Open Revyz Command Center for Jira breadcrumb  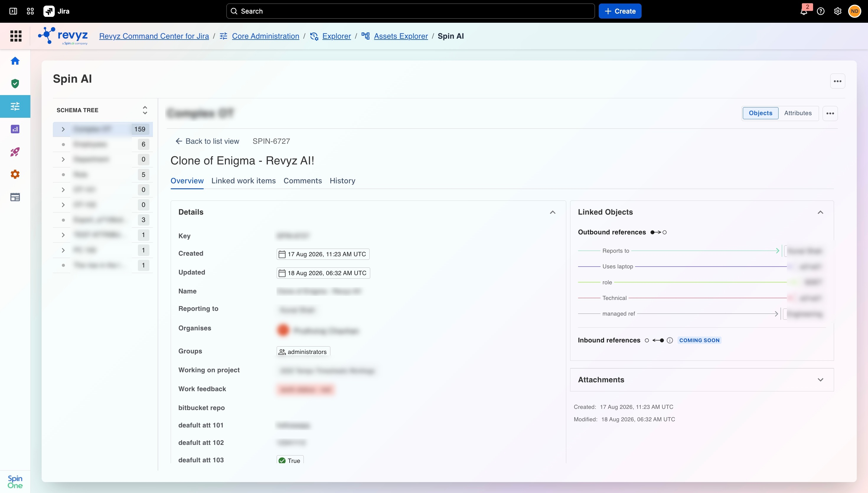(154, 36)
